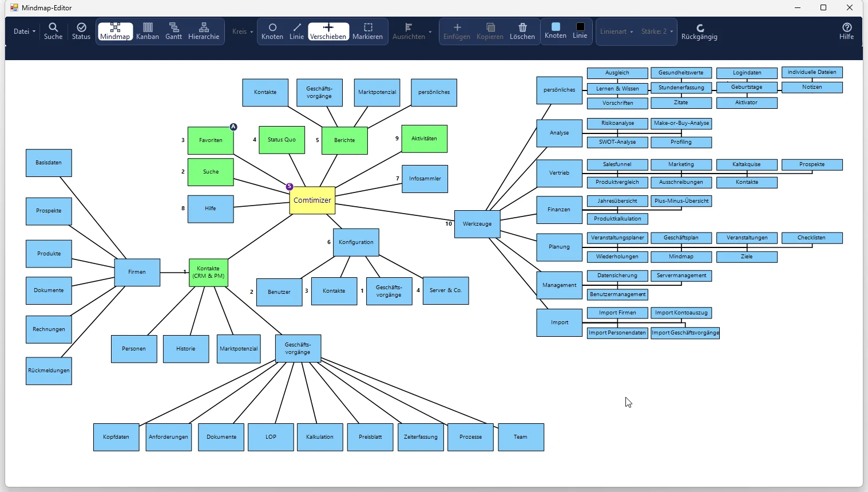Open the Ausrichten alignment options
Viewport: 868px width, 492px height.
(x=412, y=31)
